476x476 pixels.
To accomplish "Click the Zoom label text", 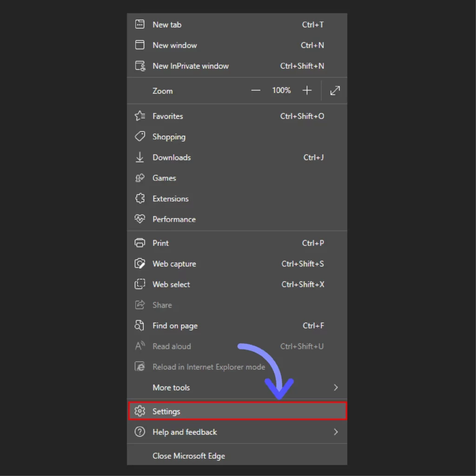I will [x=162, y=91].
